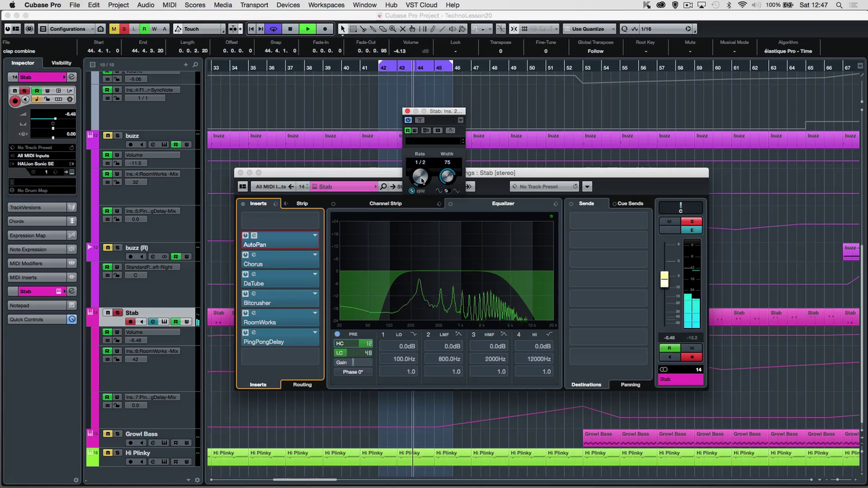The width and height of the screenshot is (868, 488).
Task: Toggle global Mute state M button
Action: (x=114, y=29)
